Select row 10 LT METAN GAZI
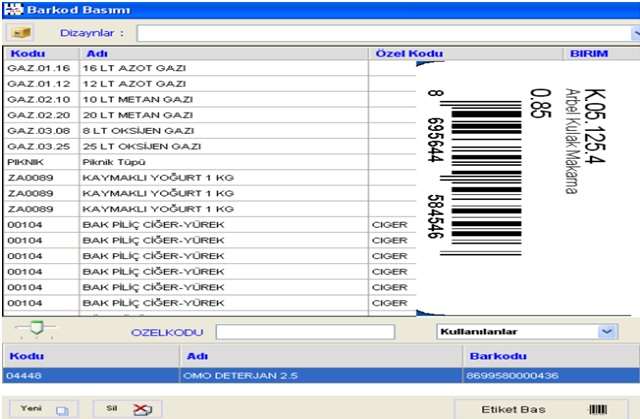The height and width of the screenshot is (419, 640). [210, 99]
